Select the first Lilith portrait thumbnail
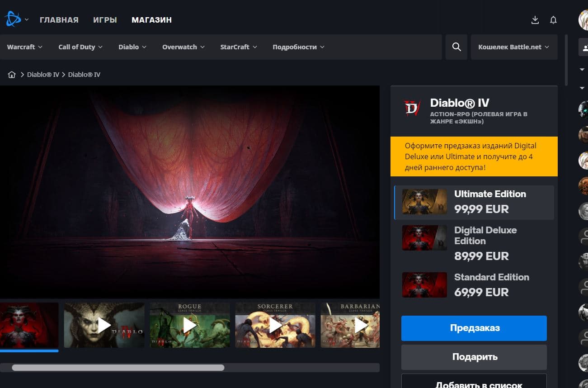Image resolution: width=588 pixels, height=388 pixels. pos(29,325)
